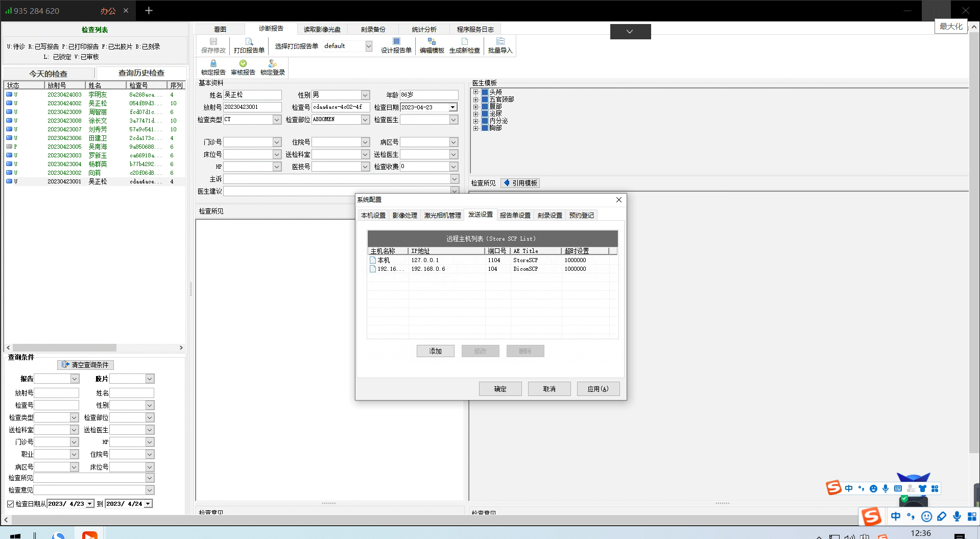Click the 添加 button under remote host list

435,351
